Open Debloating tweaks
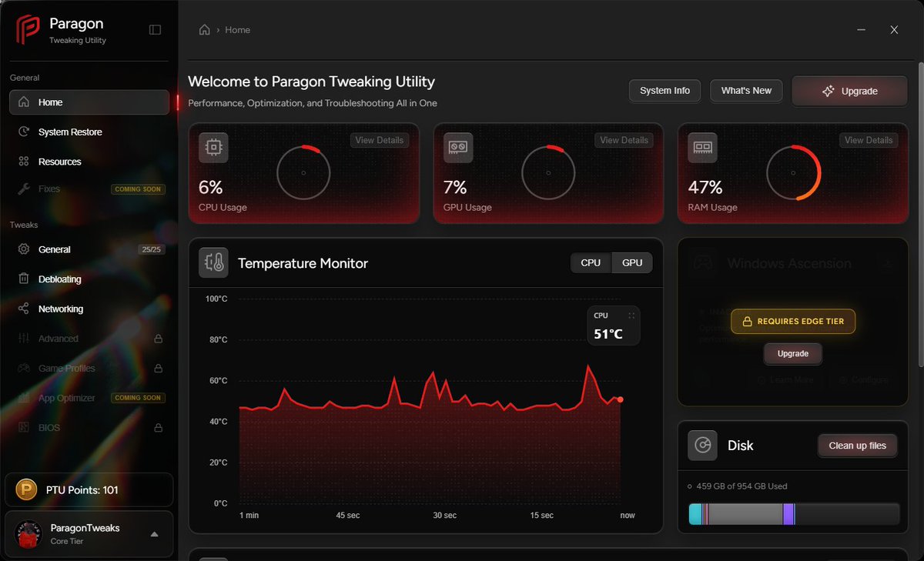This screenshot has width=924, height=561. click(89, 279)
